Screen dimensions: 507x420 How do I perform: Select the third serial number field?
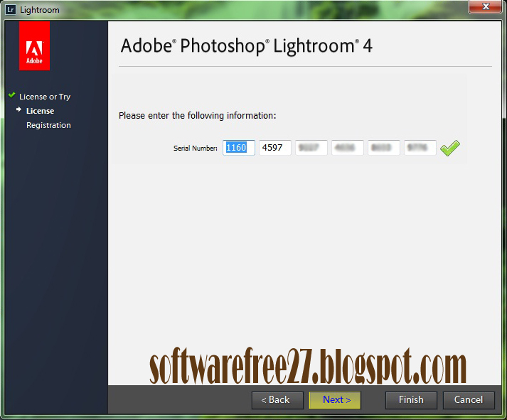pyautogui.click(x=311, y=148)
